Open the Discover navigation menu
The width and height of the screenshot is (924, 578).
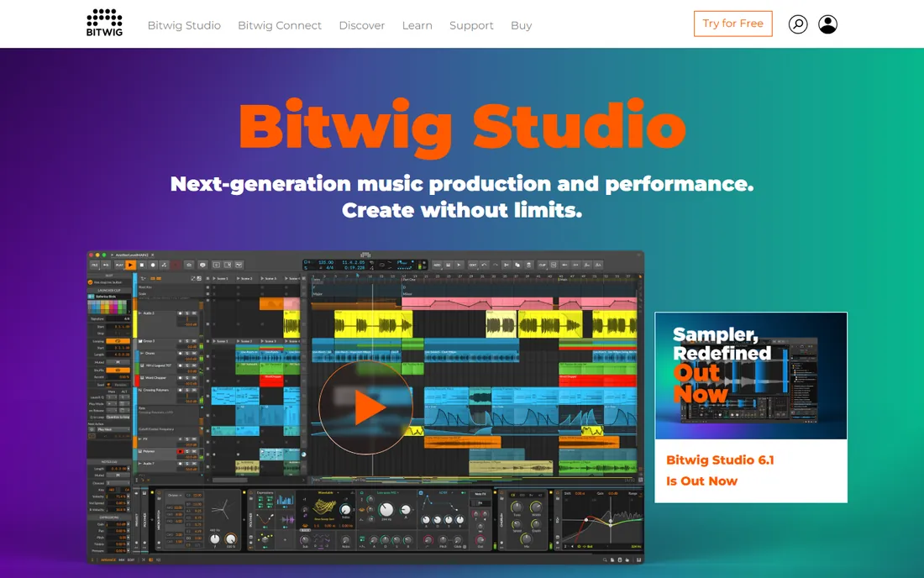[x=362, y=25]
